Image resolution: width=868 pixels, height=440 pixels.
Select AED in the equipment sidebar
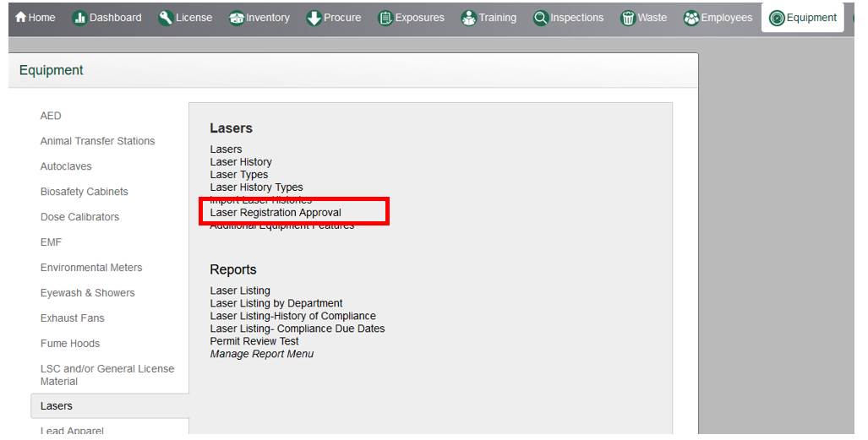[x=51, y=116]
